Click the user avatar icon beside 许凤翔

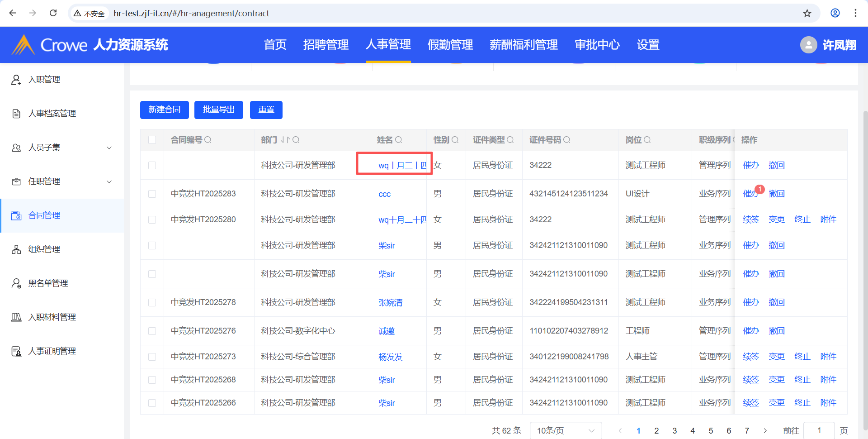click(x=808, y=45)
